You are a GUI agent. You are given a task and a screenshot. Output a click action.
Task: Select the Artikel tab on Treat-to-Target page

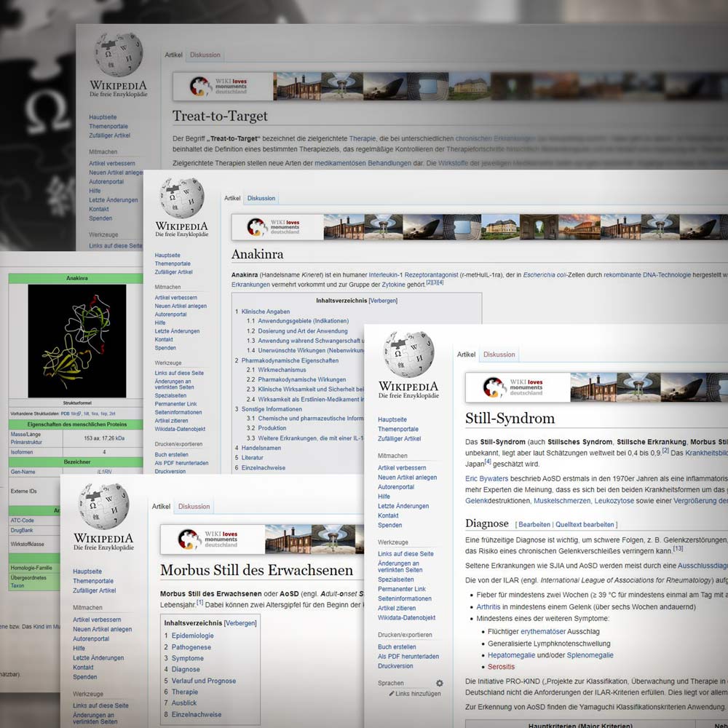(x=173, y=55)
